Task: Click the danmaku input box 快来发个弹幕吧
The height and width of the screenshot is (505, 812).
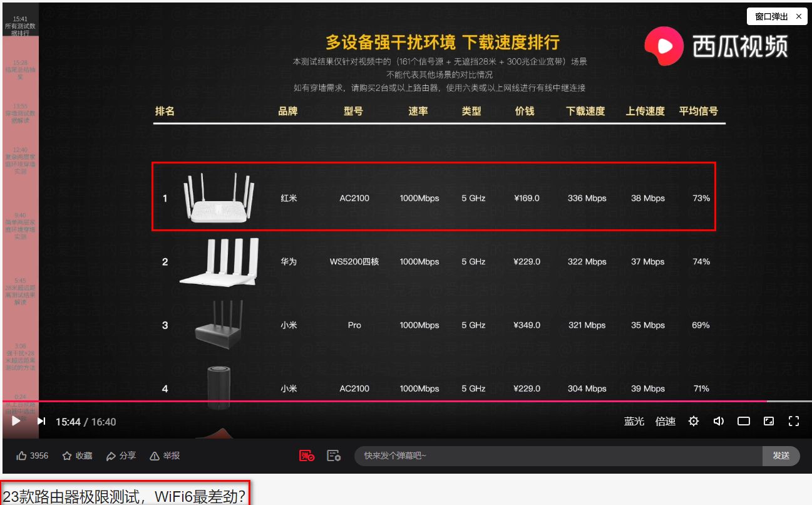Action: [x=558, y=456]
